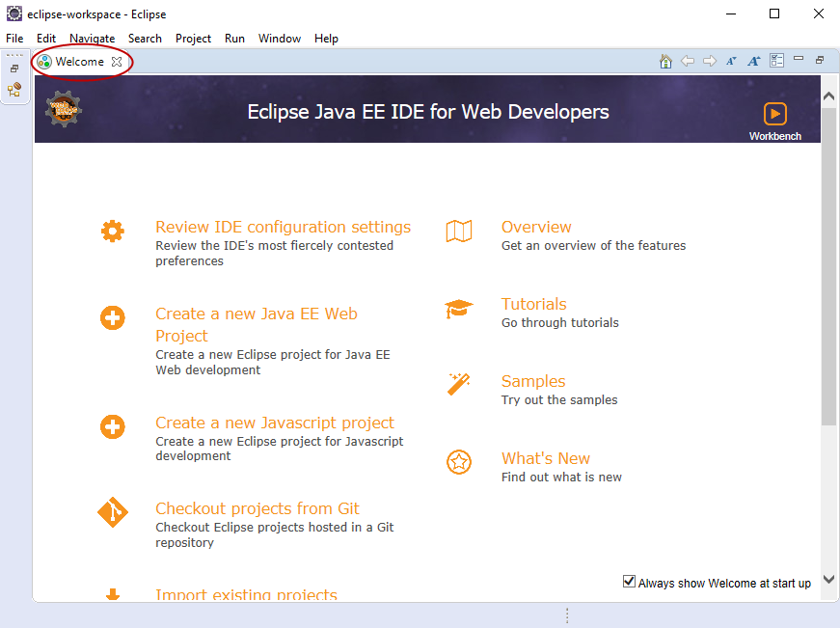Minimize the Welcome view panel
This screenshot has width=840, height=628.
coord(799,59)
